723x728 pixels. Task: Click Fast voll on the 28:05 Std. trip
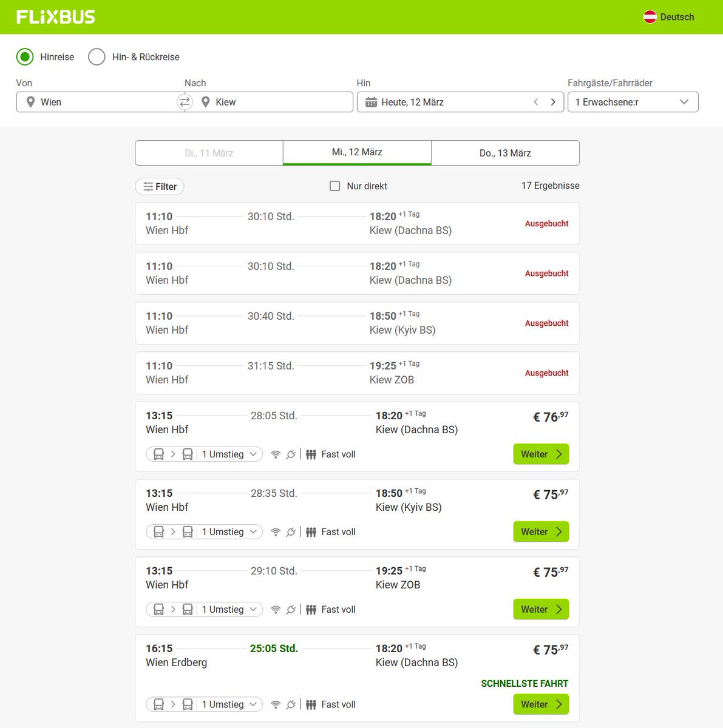point(338,454)
